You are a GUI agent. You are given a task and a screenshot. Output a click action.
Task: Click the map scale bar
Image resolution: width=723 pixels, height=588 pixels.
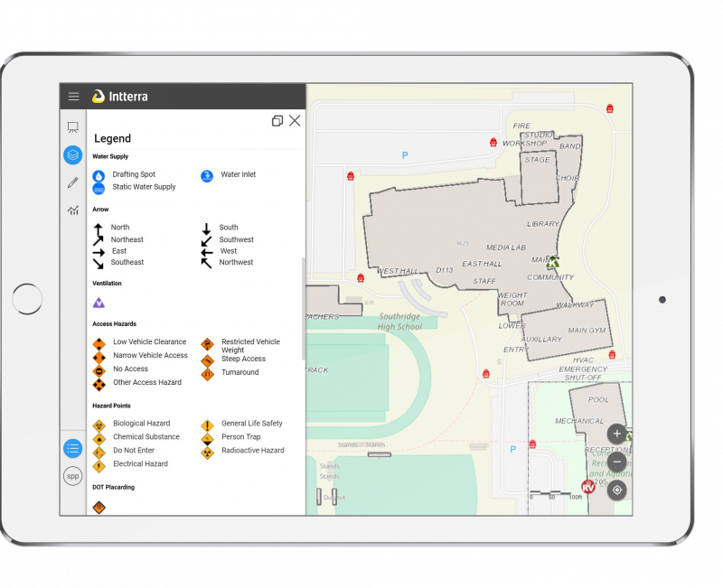556,495
